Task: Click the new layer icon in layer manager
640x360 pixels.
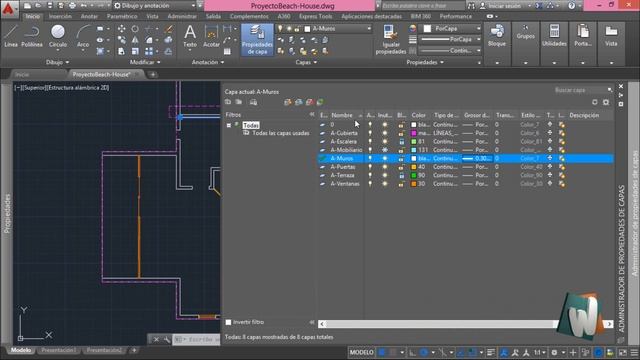Action: [x=288, y=102]
